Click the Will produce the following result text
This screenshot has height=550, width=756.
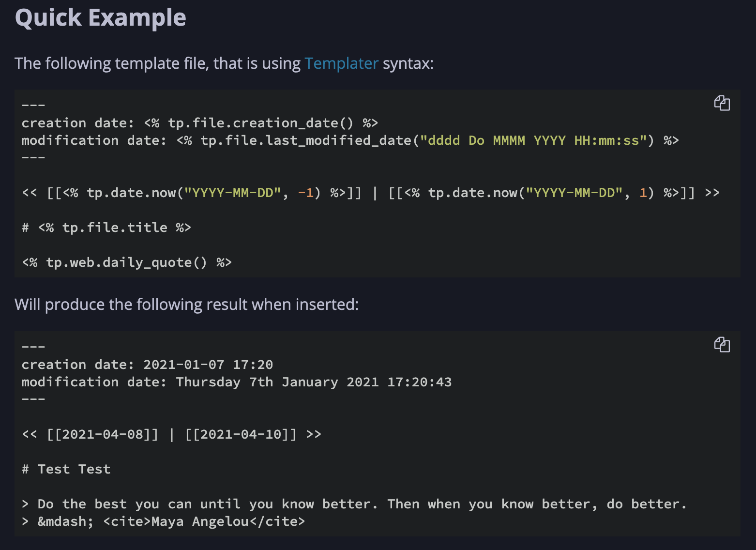pos(186,304)
